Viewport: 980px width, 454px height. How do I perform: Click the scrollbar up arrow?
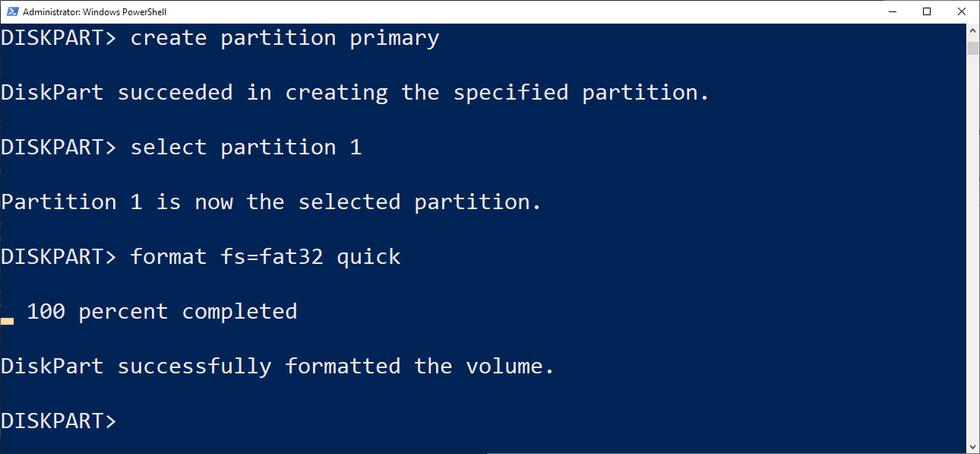coord(972,31)
